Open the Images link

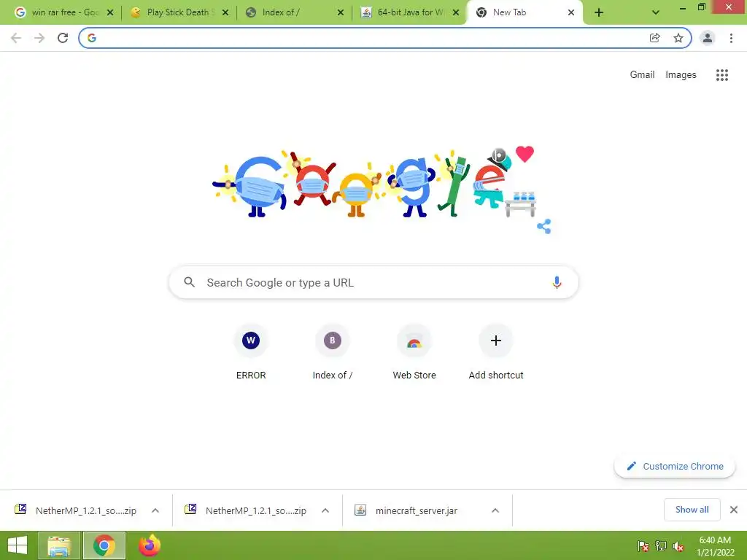681,75
